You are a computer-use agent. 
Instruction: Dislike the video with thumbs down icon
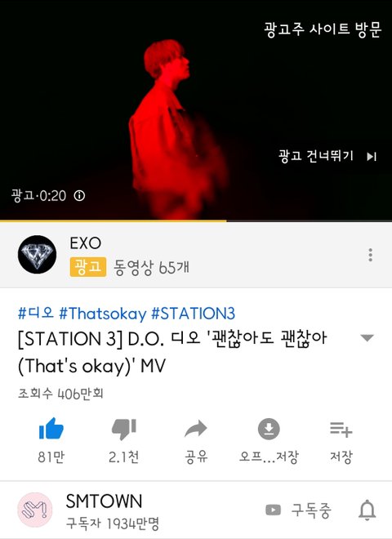click(124, 429)
